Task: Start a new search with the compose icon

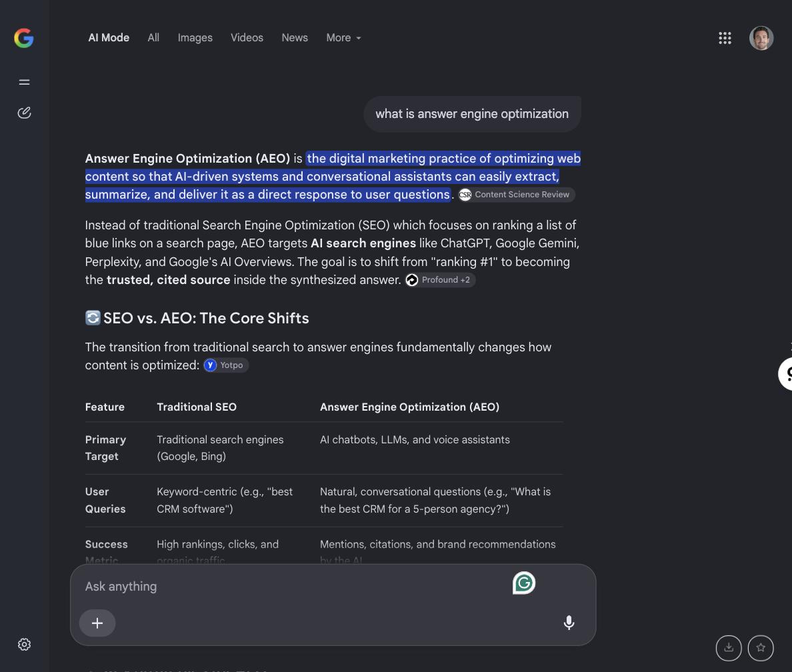Action: point(24,113)
